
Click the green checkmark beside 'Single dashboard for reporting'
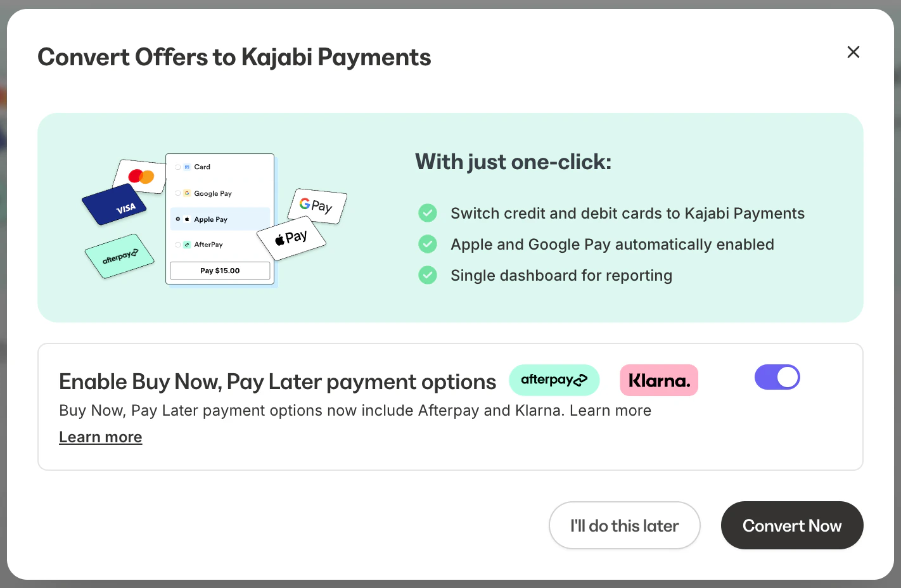(428, 275)
